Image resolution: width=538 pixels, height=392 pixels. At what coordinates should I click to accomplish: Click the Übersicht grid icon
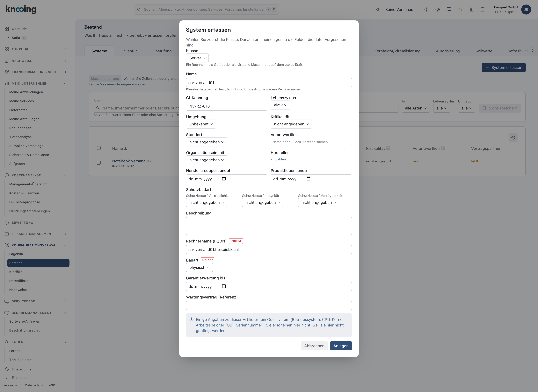point(7,29)
